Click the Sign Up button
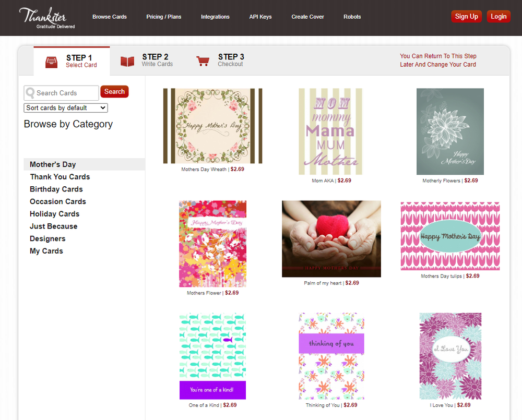The height and width of the screenshot is (420, 522). click(466, 16)
